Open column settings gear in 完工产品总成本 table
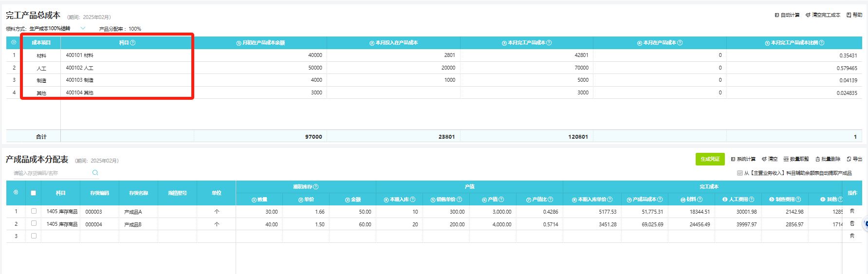The width and height of the screenshot is (868, 274). click(x=14, y=42)
